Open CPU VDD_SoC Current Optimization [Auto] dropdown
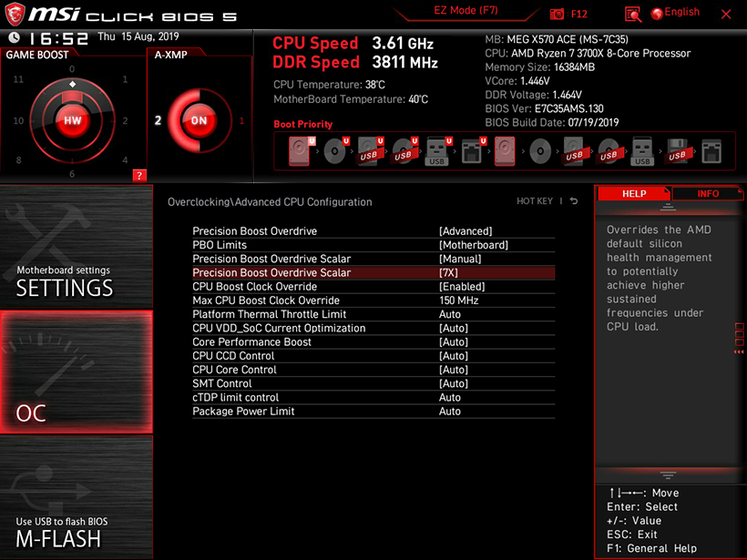 (x=454, y=328)
